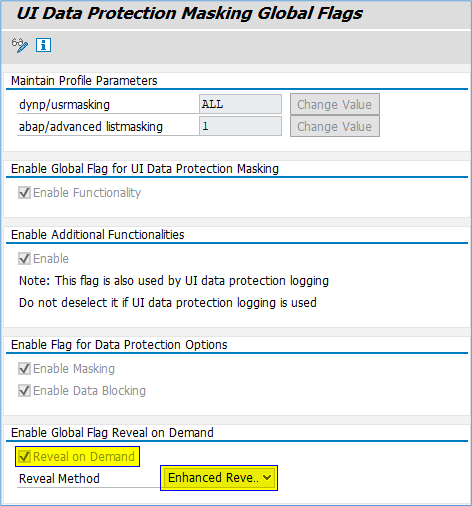The height and width of the screenshot is (506, 472).
Task: Click Enable Global Flag Reveal on Demand header
Action: coord(112,433)
